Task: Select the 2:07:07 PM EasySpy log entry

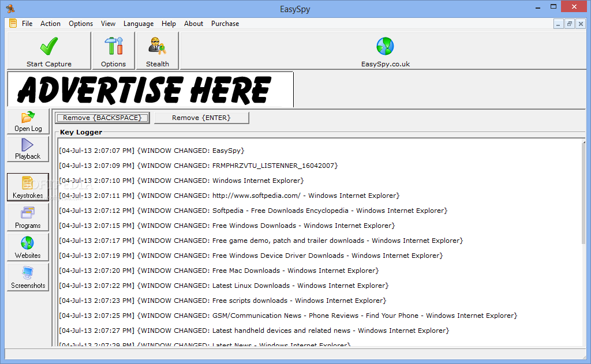Action: click(152, 151)
